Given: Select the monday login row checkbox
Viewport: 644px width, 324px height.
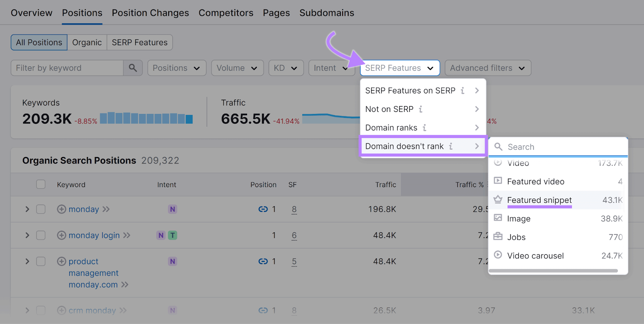Looking at the screenshot, I should (x=41, y=235).
